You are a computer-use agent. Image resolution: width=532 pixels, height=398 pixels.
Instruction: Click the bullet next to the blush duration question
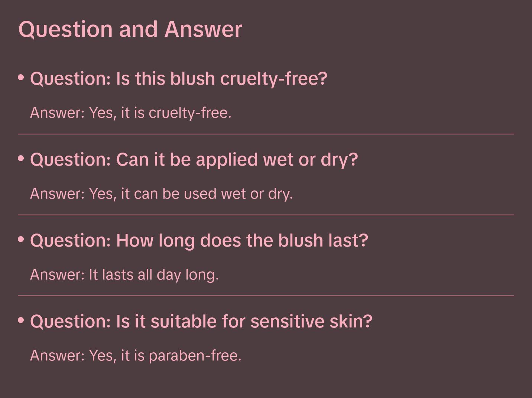21,239
